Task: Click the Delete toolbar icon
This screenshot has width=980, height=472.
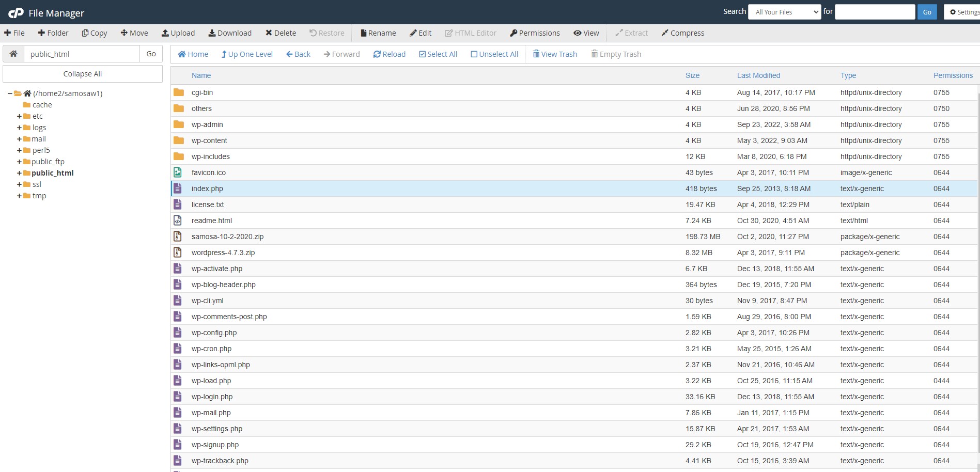Action: tap(281, 33)
